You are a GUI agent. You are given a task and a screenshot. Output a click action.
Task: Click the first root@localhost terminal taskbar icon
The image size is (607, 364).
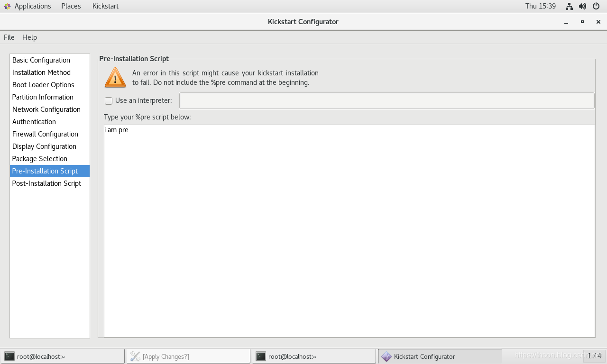click(9, 356)
